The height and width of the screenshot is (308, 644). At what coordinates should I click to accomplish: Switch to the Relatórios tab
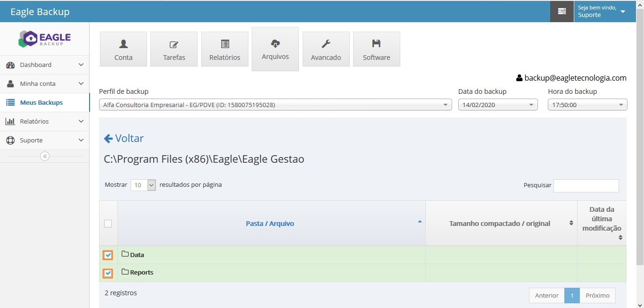tap(225, 49)
